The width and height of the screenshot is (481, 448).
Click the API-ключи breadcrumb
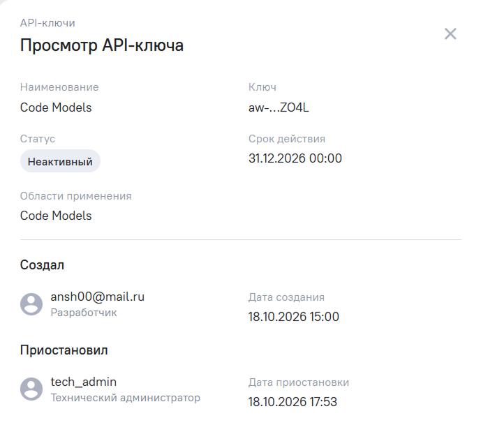click(x=47, y=23)
